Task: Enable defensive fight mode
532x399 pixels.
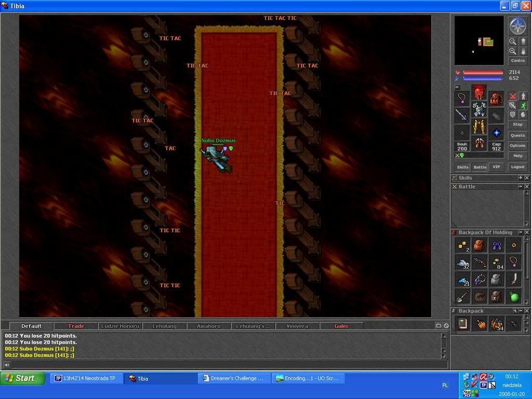Action: coord(513,115)
